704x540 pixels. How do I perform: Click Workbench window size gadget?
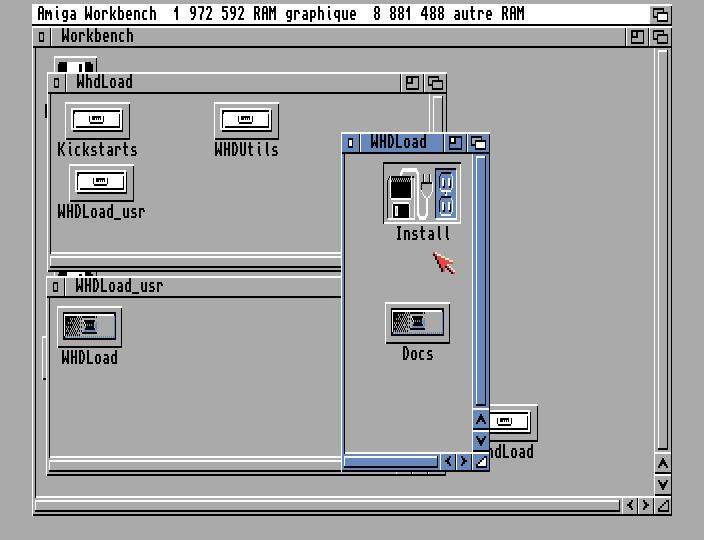coord(663,506)
